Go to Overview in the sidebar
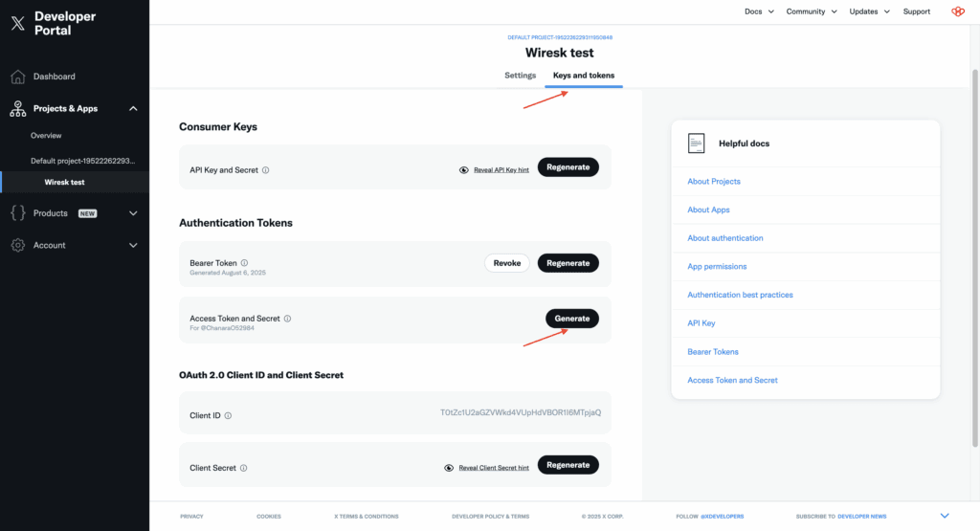Screen dimensions: 980x531 point(46,136)
